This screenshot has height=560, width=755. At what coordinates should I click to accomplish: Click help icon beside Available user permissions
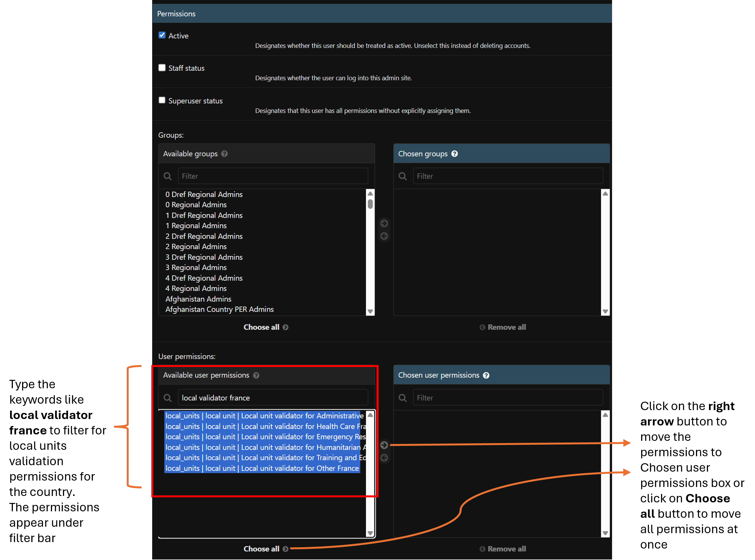256,375
